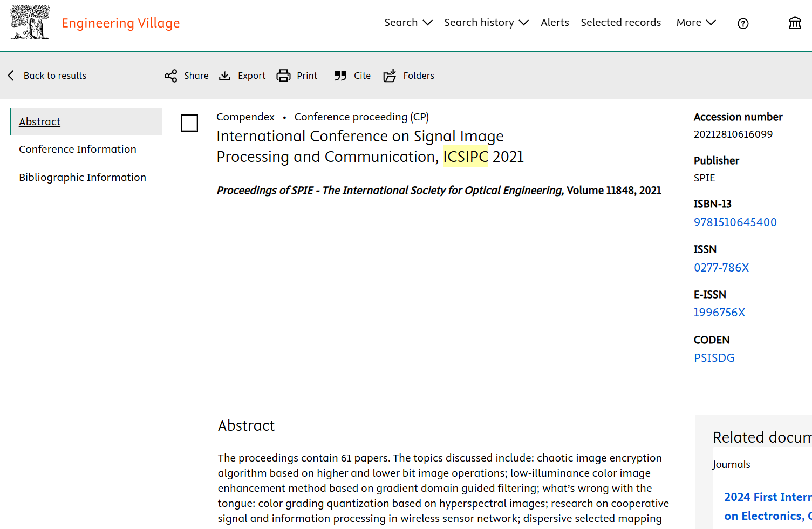Viewport: 812px width, 529px height.
Task: Share this record
Action: click(196, 76)
